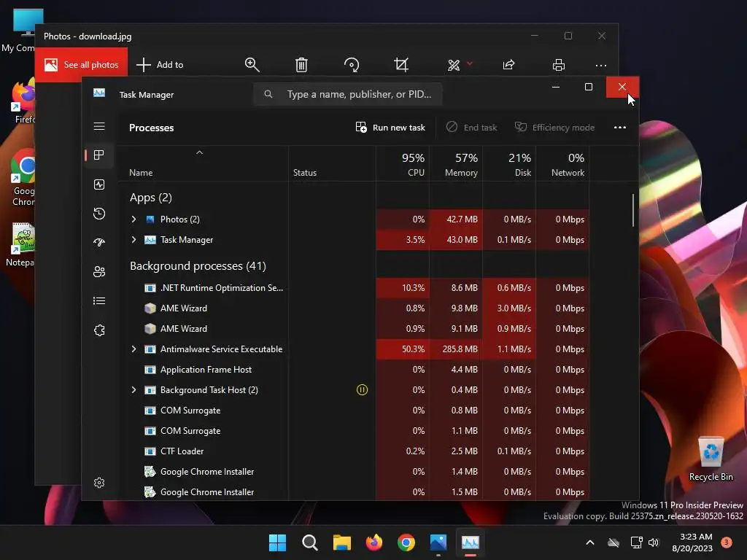Open the Windows Start menu
The height and width of the screenshot is (560, 747).
point(277,542)
